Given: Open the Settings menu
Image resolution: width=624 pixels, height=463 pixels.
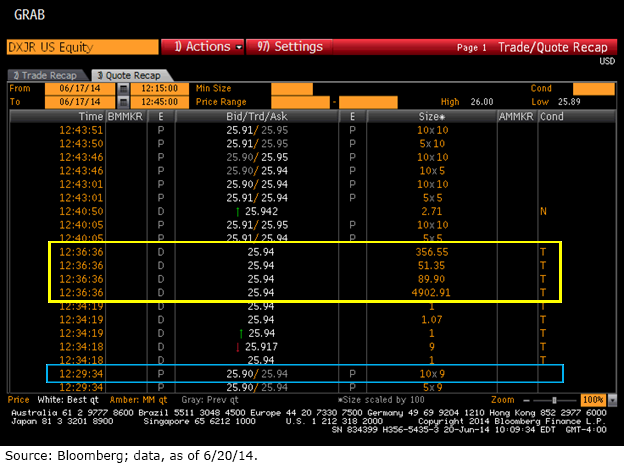Looking at the screenshot, I should [289, 47].
